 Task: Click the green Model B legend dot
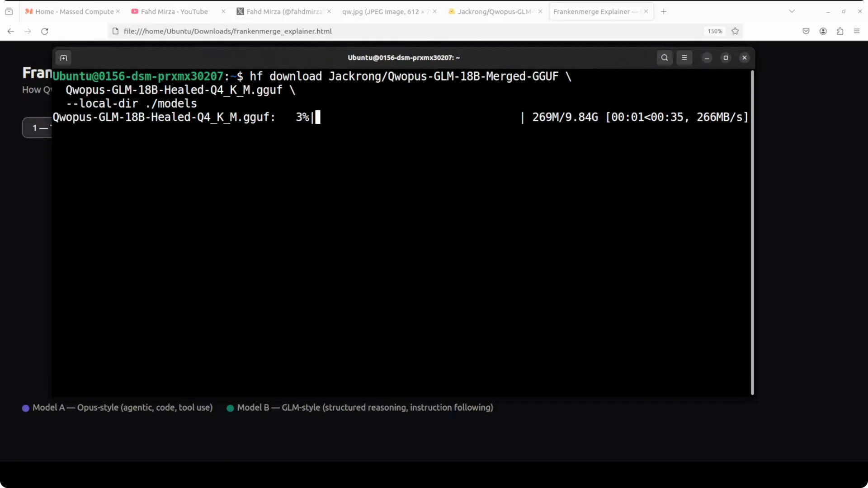(230, 408)
